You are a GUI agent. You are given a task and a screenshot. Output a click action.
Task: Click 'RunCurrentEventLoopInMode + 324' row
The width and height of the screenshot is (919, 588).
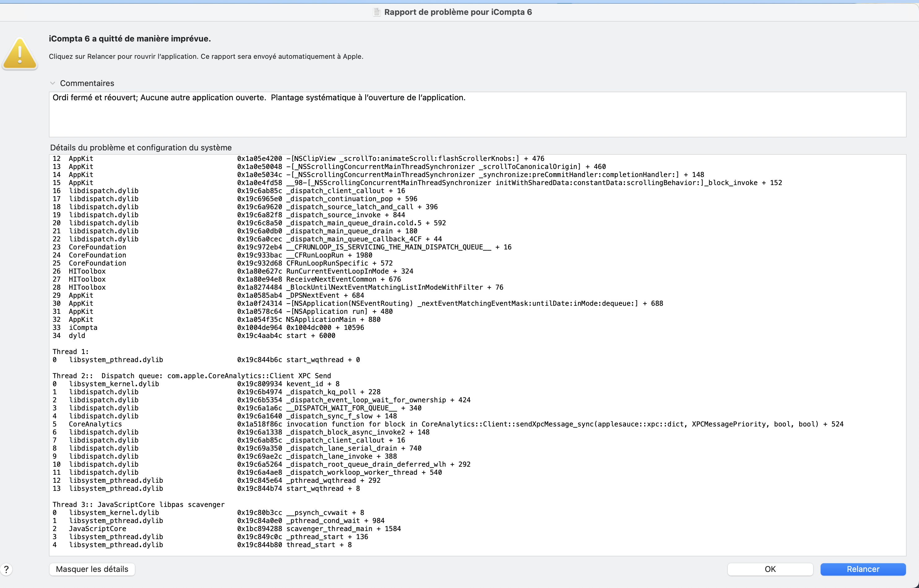233,271
